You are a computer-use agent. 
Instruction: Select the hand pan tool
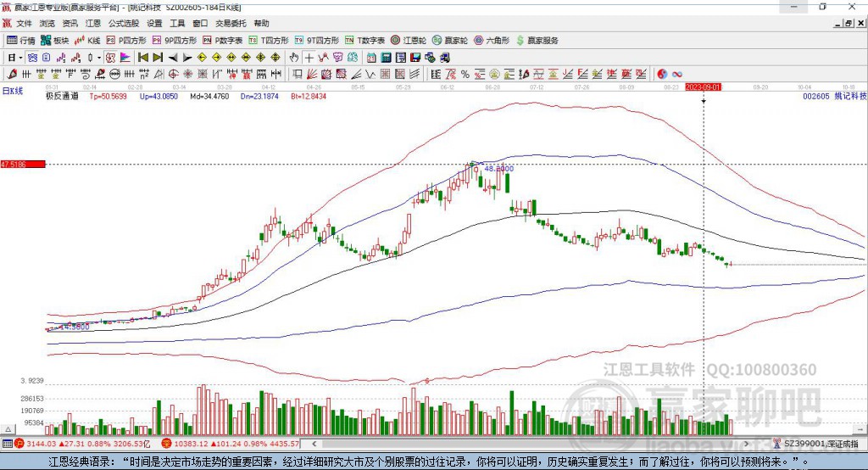(x=294, y=58)
